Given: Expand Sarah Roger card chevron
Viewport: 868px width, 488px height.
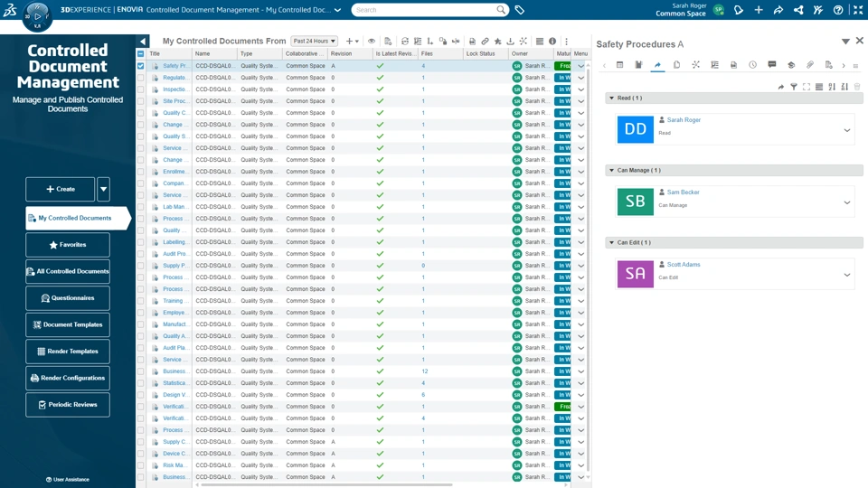Looking at the screenshot, I should (x=847, y=130).
